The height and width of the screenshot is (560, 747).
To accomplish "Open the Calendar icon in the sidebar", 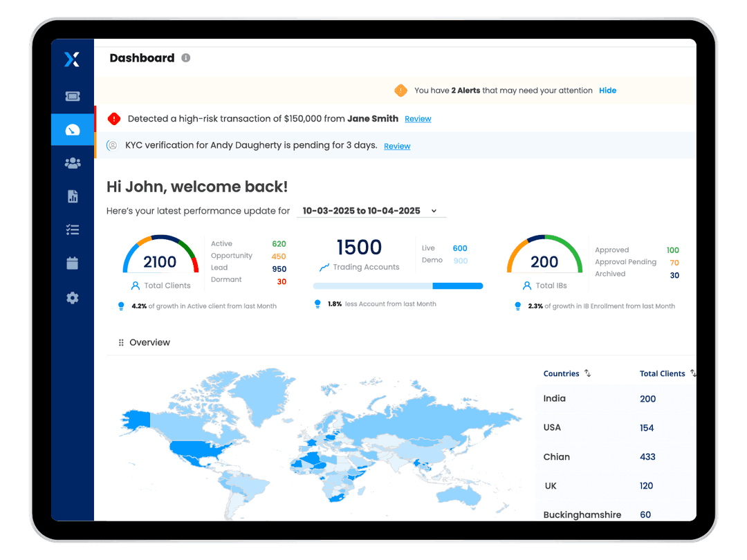I will pyautogui.click(x=73, y=263).
